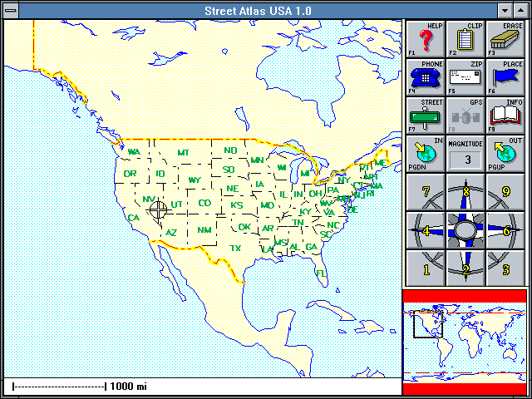This screenshot has width=532, height=399.
Task: Click the MO state label on map
Action: click(267, 205)
